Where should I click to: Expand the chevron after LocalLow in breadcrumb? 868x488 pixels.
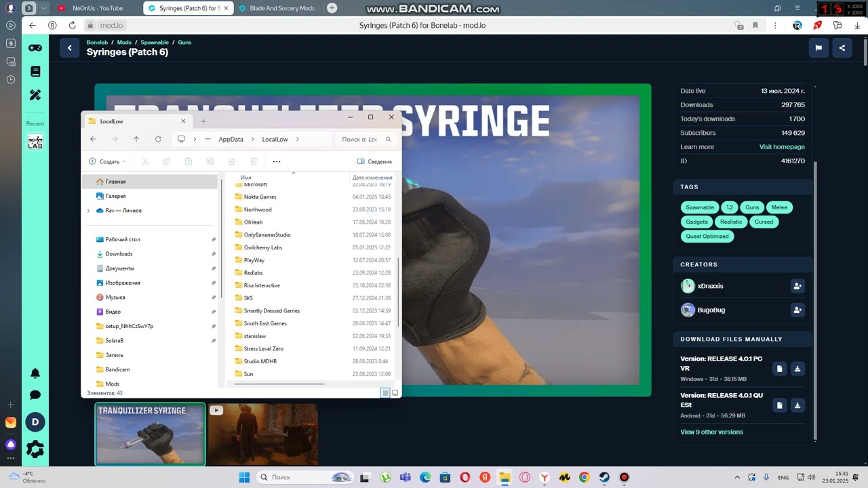tap(298, 139)
